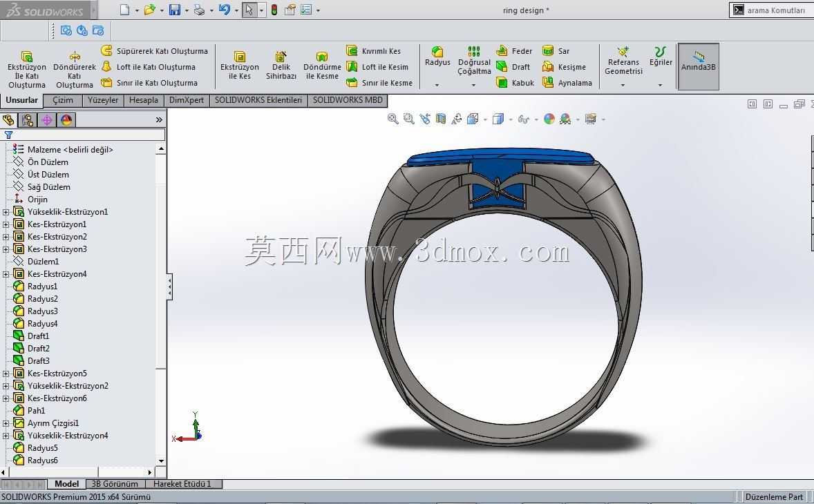The image size is (814, 504).
Task: Switch to Hareket Etüdü 1 tab
Action: click(x=182, y=484)
